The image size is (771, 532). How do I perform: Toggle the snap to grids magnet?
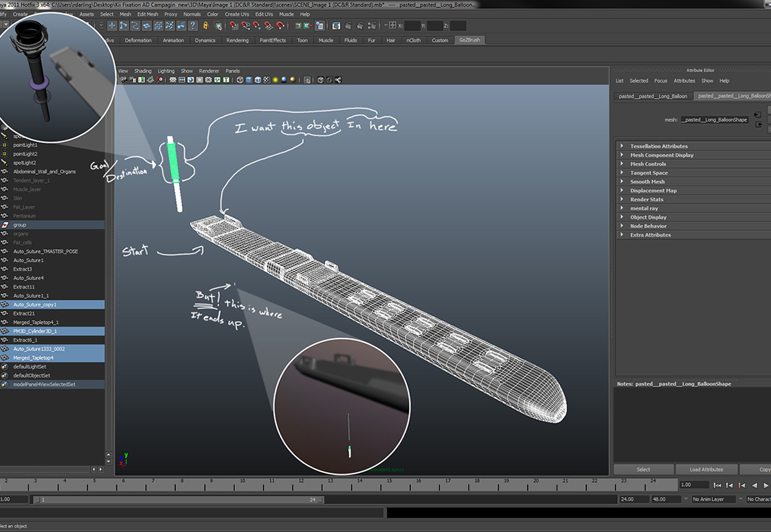point(234,26)
